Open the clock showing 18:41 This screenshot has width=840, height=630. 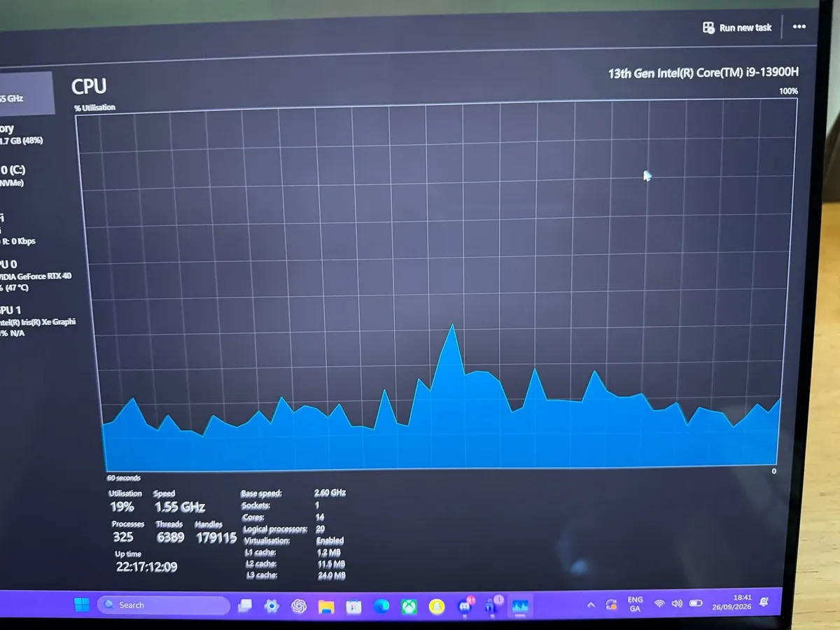click(x=733, y=602)
